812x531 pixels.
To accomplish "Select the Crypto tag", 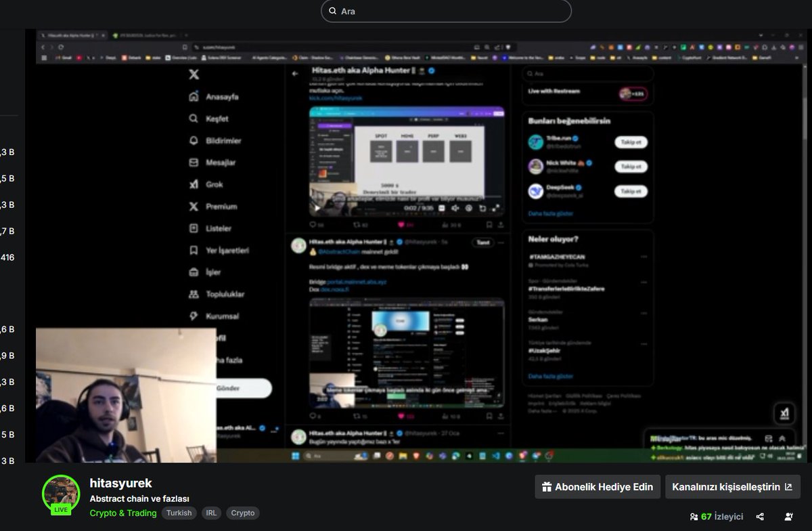I will click(x=243, y=513).
